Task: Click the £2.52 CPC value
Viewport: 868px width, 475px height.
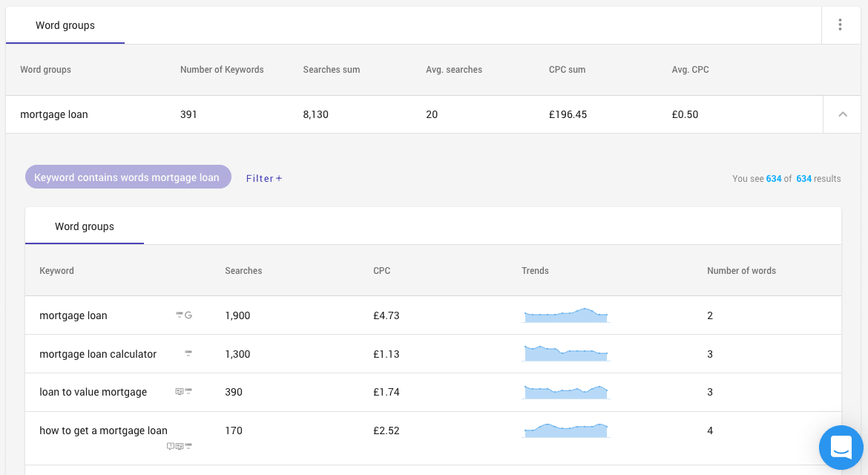Action: 386,430
